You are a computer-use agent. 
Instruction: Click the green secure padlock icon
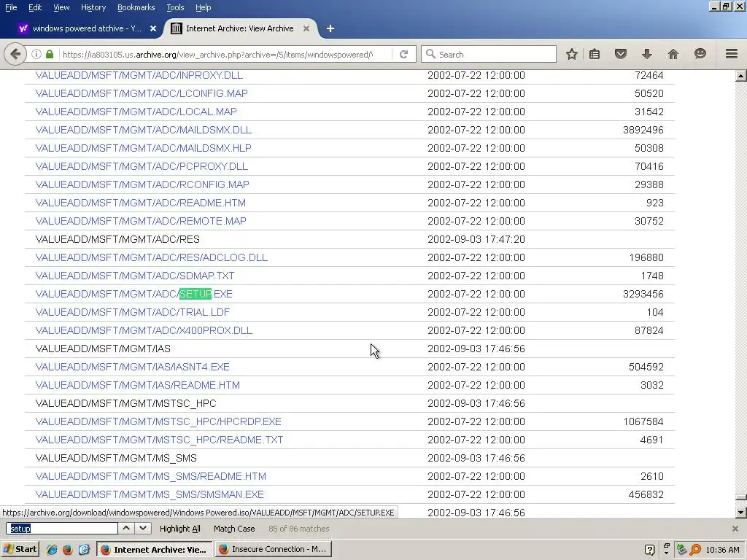[x=50, y=54]
